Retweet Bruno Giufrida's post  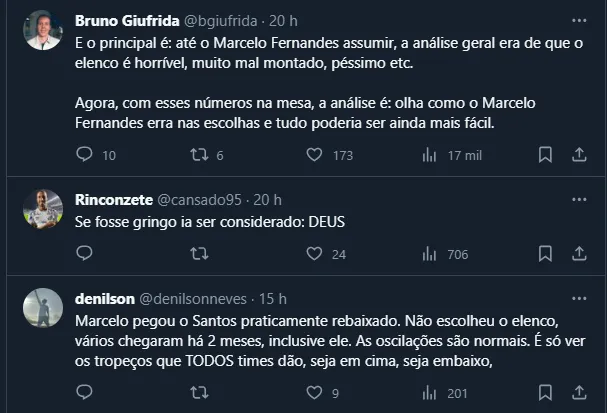[x=198, y=155]
